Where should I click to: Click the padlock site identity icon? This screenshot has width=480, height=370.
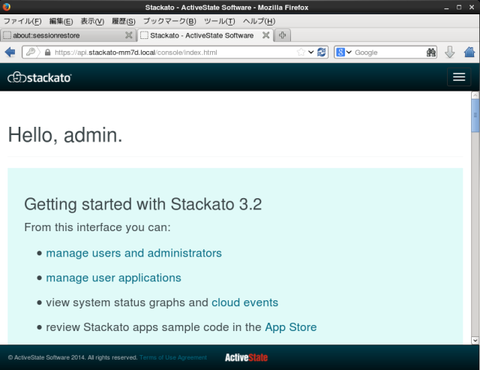48,52
